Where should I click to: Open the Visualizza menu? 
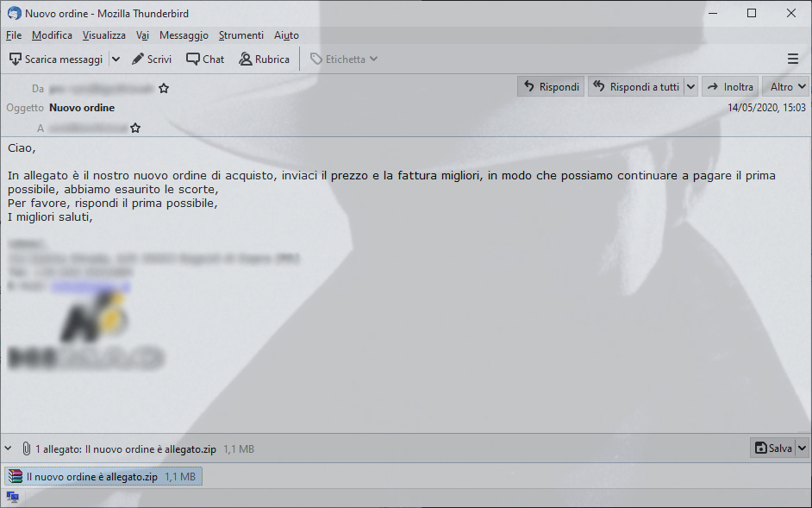click(x=104, y=35)
